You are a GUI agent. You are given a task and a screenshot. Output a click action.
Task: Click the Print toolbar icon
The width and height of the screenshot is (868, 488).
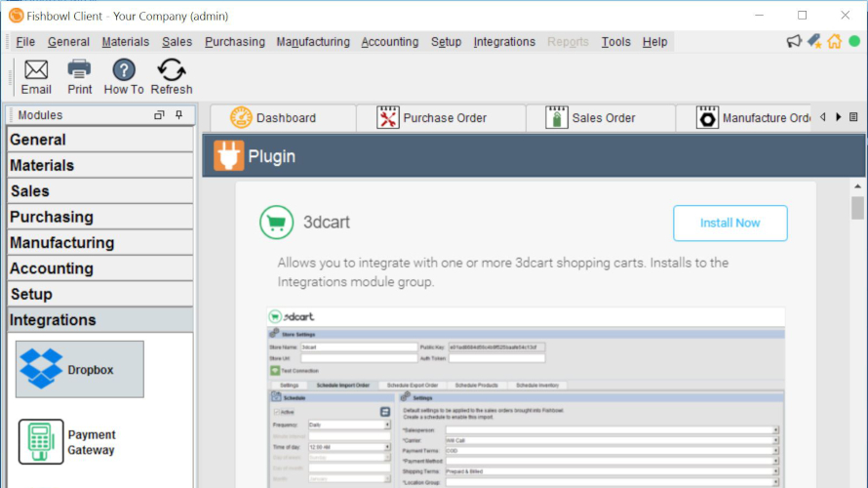pos(79,76)
